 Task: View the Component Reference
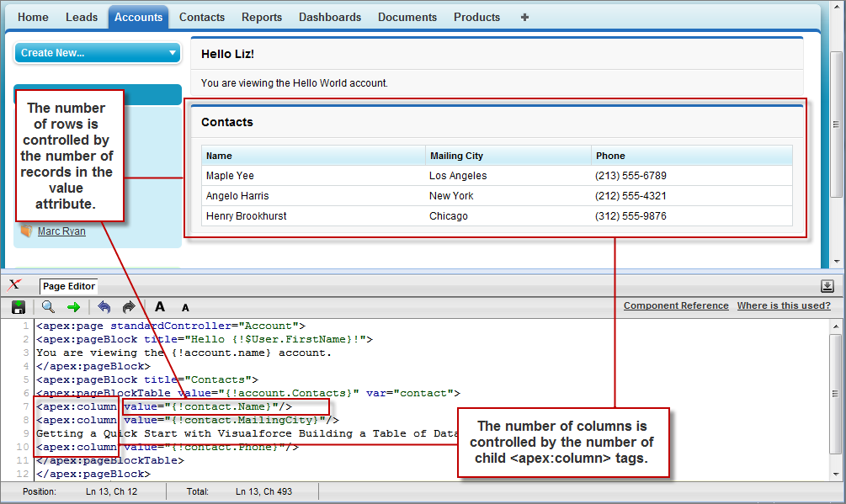pos(676,305)
